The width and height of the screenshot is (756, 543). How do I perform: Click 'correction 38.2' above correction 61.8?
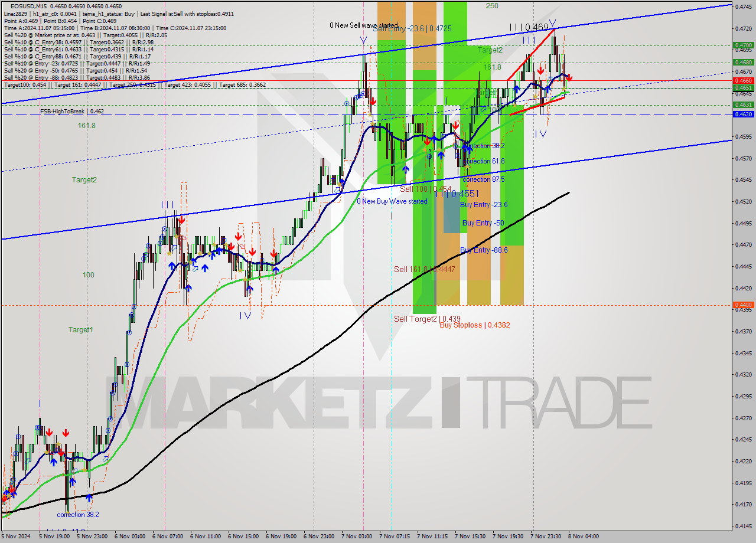tap(484, 145)
